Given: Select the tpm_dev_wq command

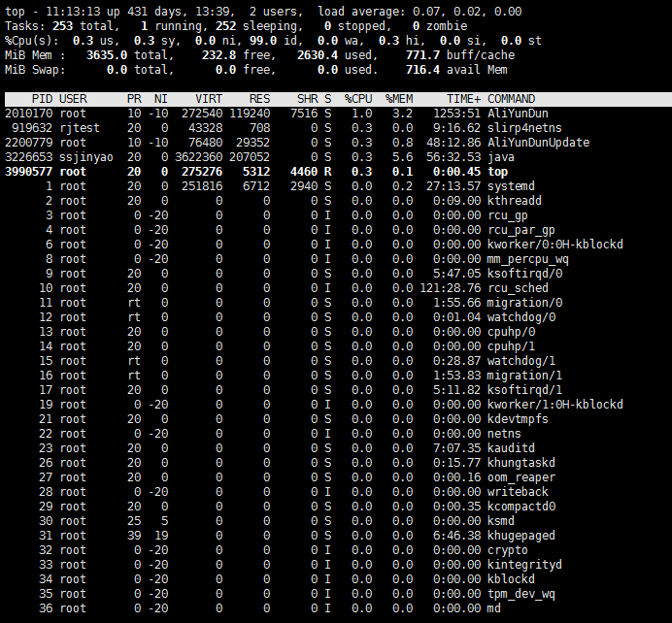Looking at the screenshot, I should click(521, 594).
